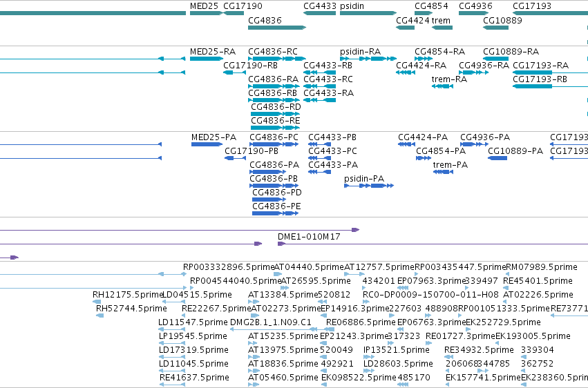This screenshot has width=588, height=388.
Task: Open the trem-RA transcript
Action: 449,79
